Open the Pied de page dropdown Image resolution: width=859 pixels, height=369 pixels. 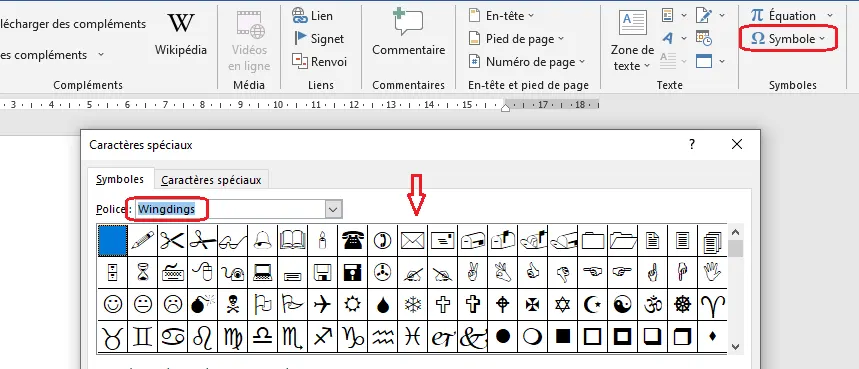[x=516, y=39]
